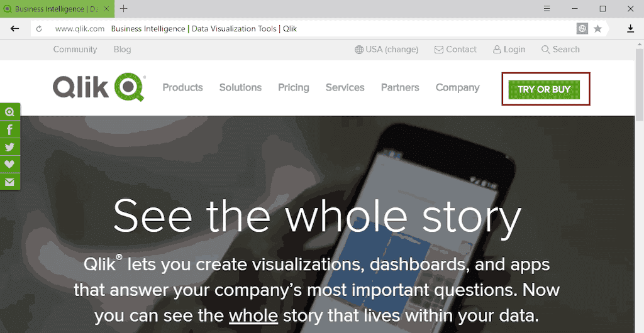Click the email envelope icon in the sidebar
This screenshot has width=644, height=333.
9,182
